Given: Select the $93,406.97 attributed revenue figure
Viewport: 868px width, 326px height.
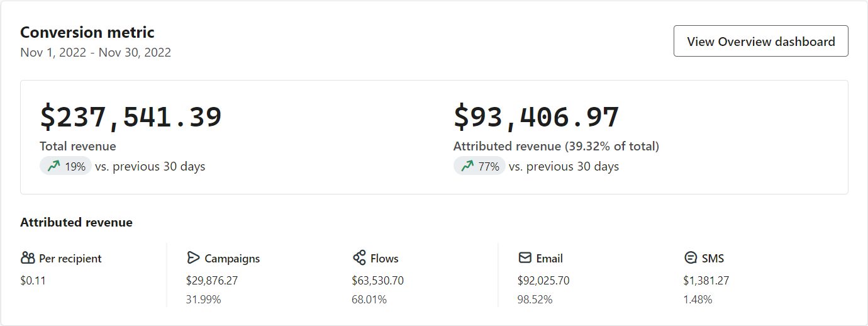Looking at the screenshot, I should [x=537, y=117].
